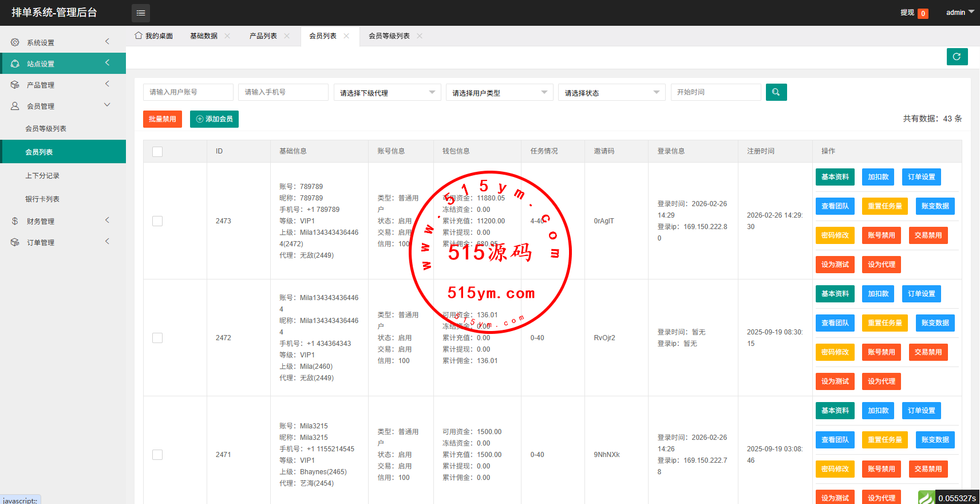Screen dimensions: 980x504
Task: Click the green refresh icon button
Action: point(957,57)
